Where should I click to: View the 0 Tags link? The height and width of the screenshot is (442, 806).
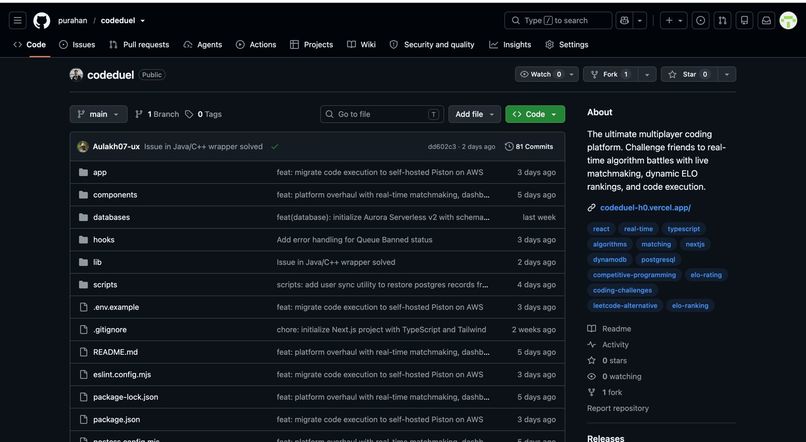click(x=204, y=114)
